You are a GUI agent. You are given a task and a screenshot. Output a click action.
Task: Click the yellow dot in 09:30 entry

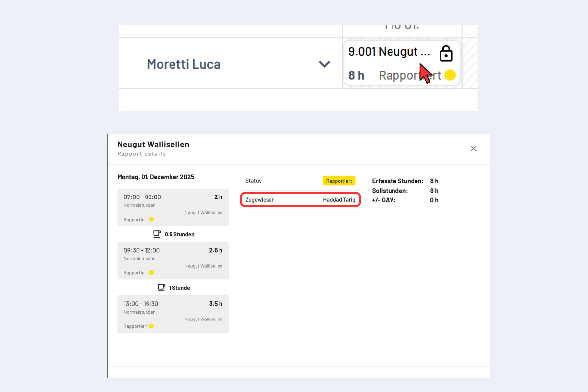pyautogui.click(x=151, y=273)
